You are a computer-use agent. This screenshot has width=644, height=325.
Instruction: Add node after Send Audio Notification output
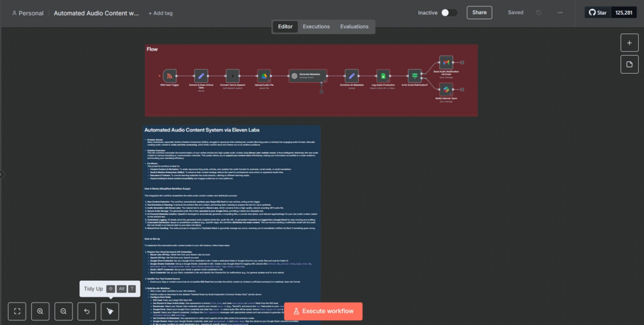click(462, 62)
